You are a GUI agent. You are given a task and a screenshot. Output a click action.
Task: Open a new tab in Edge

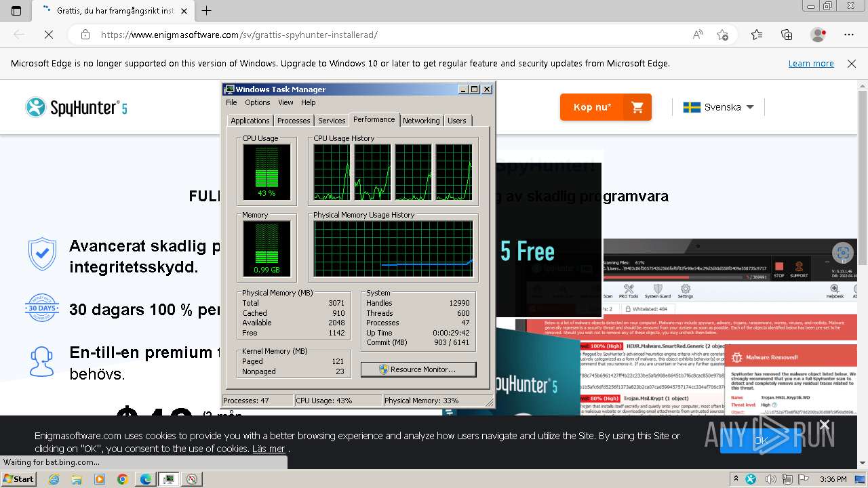click(x=206, y=11)
